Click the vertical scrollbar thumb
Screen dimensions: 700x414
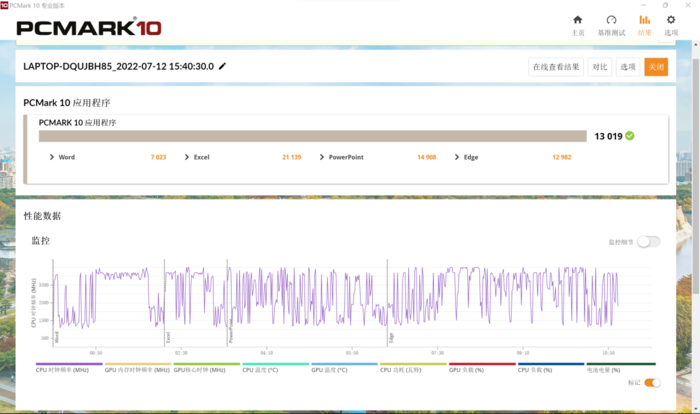point(696,176)
